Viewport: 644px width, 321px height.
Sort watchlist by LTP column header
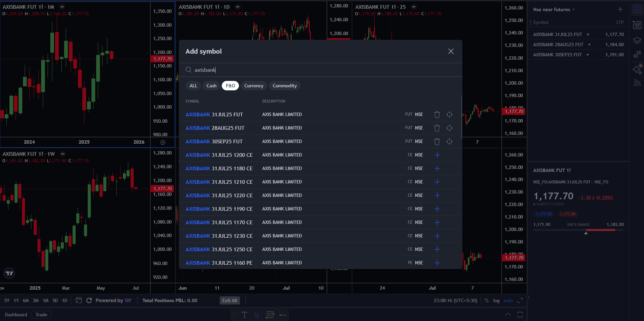click(620, 22)
